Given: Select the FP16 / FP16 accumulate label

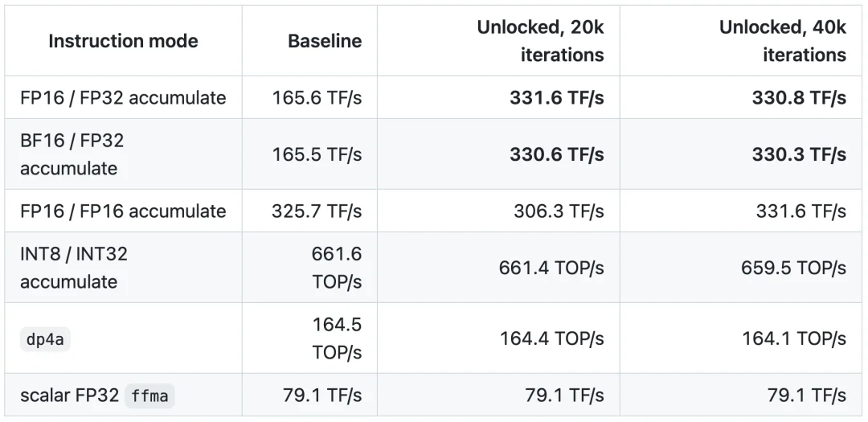Looking at the screenshot, I should [x=123, y=211].
